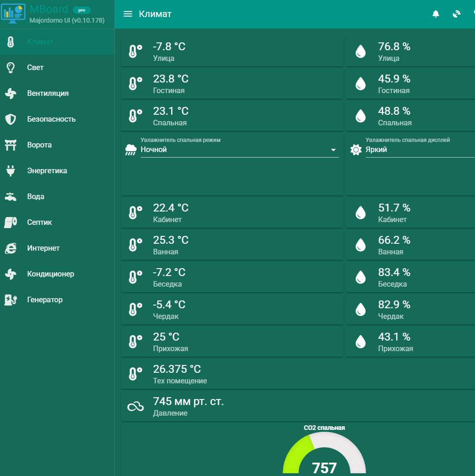The height and width of the screenshot is (476, 475).
Task: Click the notifications bell icon
Action: 435,14
